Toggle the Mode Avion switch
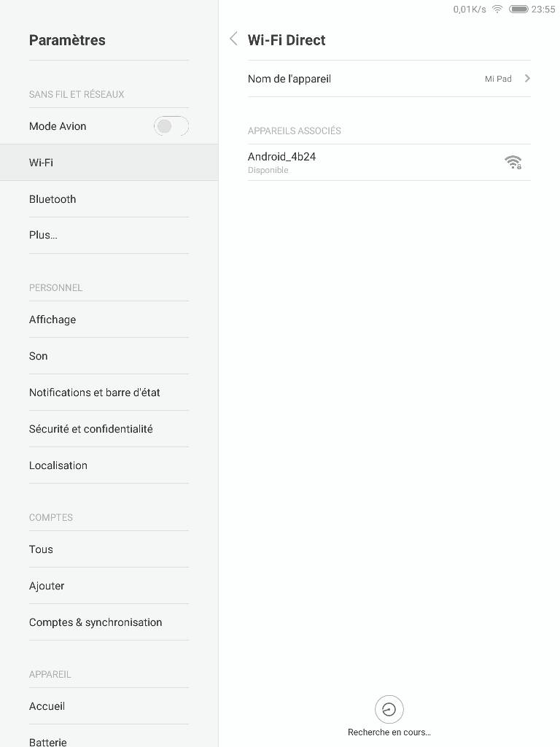This screenshot has width=560, height=747. (x=171, y=126)
